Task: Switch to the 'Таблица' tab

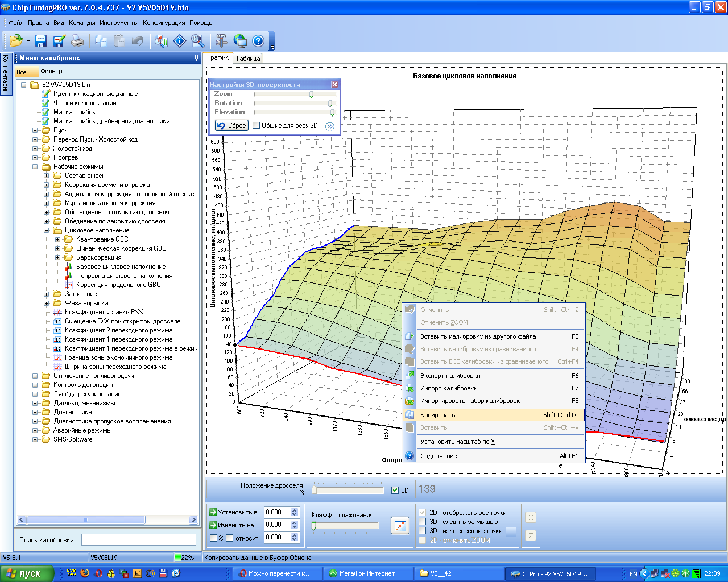Action: [x=248, y=59]
